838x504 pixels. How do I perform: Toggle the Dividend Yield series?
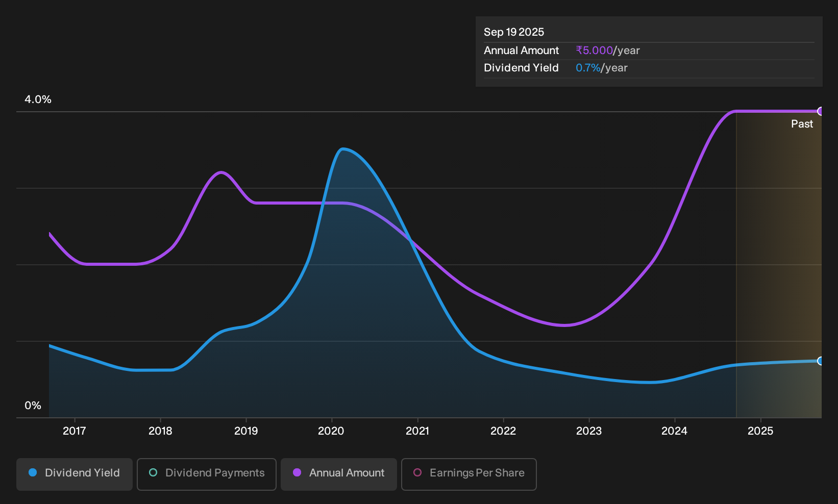[x=75, y=474]
